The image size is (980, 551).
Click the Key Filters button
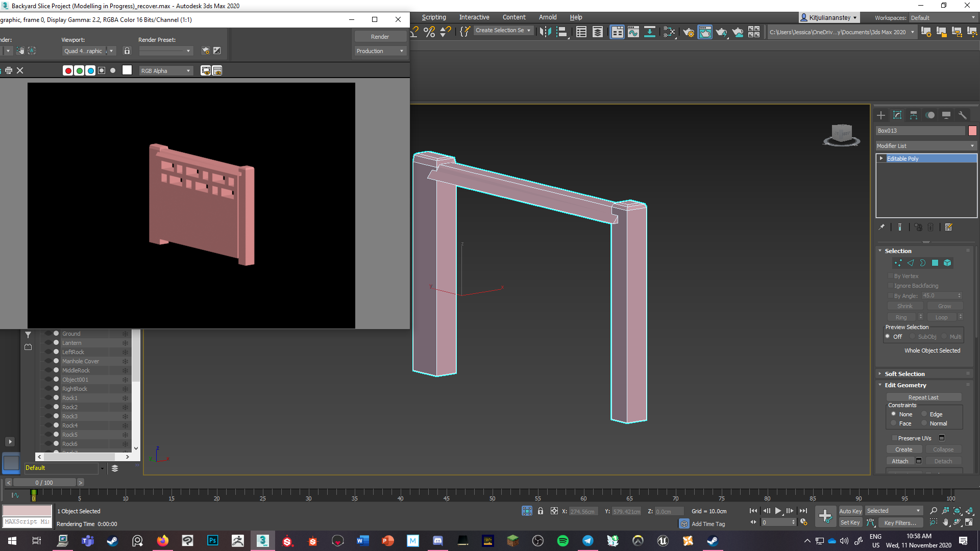click(x=900, y=522)
